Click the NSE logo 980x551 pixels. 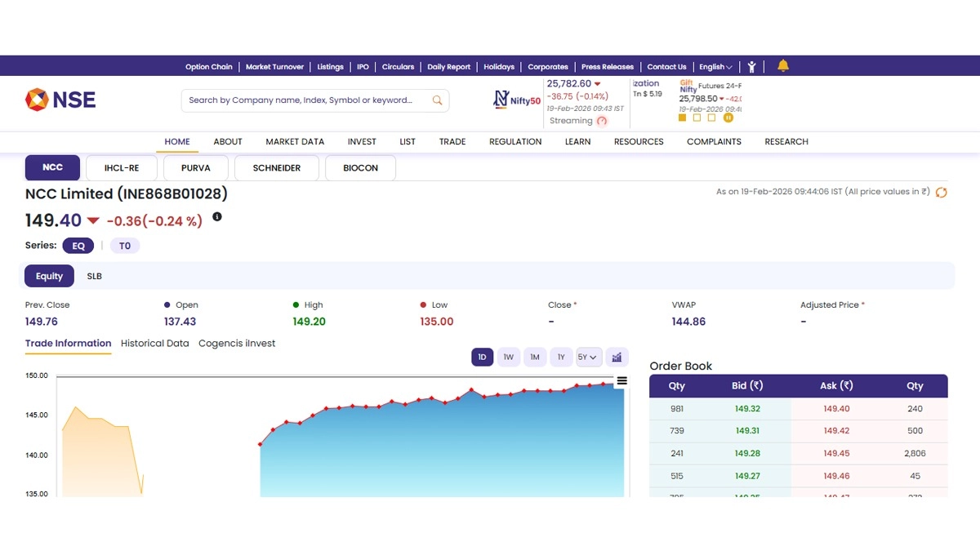click(60, 100)
